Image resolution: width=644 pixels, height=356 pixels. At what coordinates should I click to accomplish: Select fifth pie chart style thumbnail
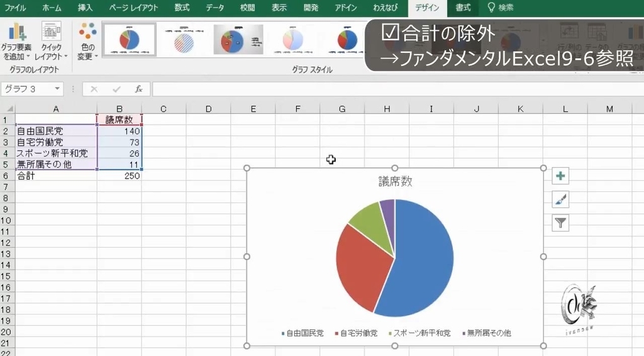tap(346, 40)
